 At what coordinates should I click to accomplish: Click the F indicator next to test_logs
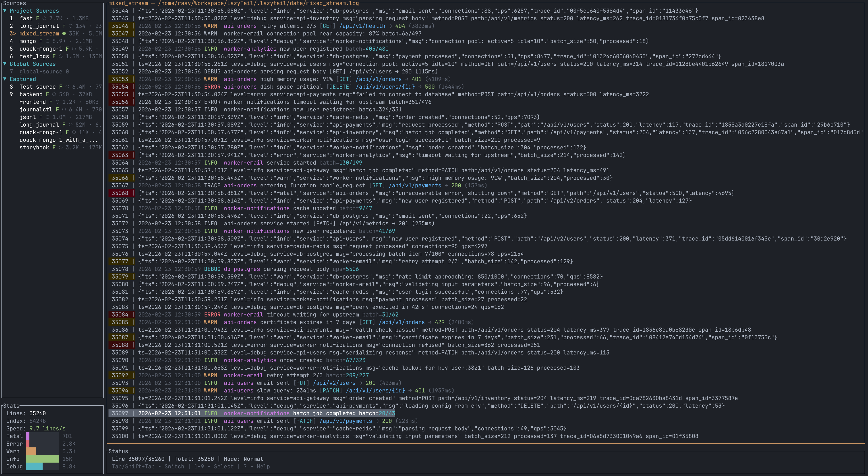(x=54, y=56)
